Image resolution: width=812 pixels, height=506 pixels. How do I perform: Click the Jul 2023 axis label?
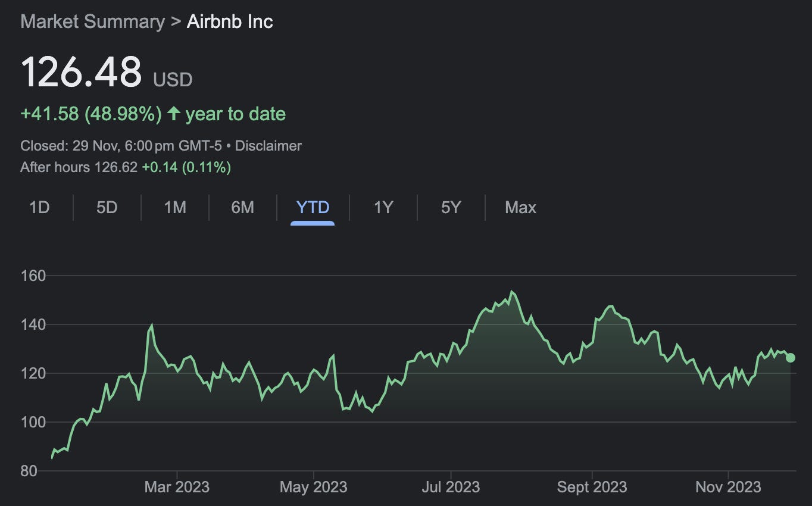[451, 487]
